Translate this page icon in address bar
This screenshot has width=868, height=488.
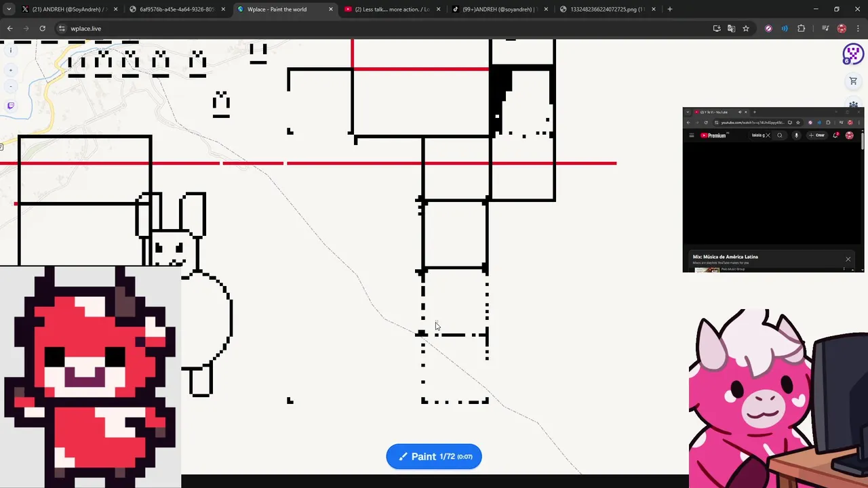click(731, 28)
